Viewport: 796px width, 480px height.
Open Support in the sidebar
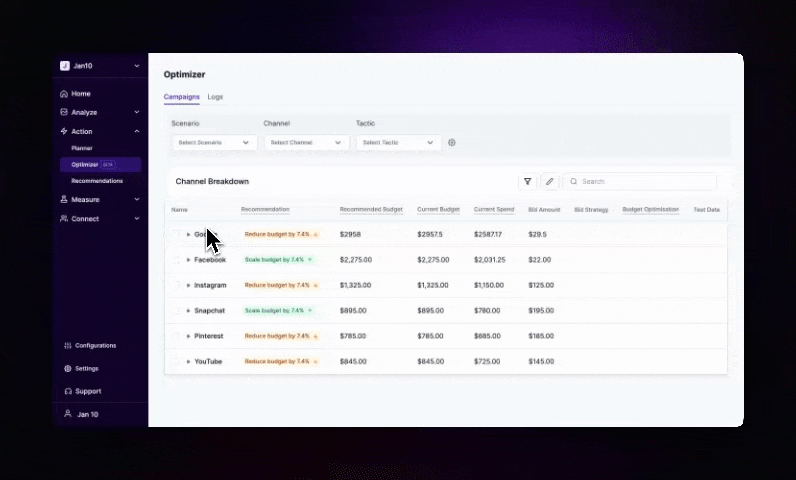point(87,391)
